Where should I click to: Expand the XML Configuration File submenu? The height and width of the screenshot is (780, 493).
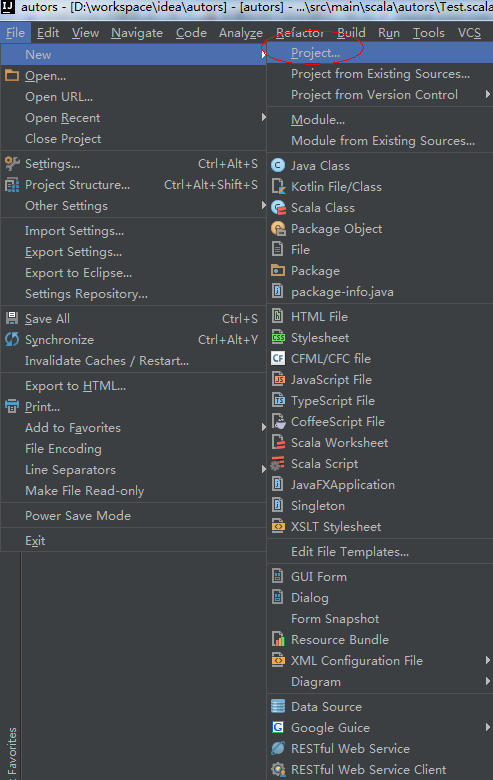click(x=487, y=660)
